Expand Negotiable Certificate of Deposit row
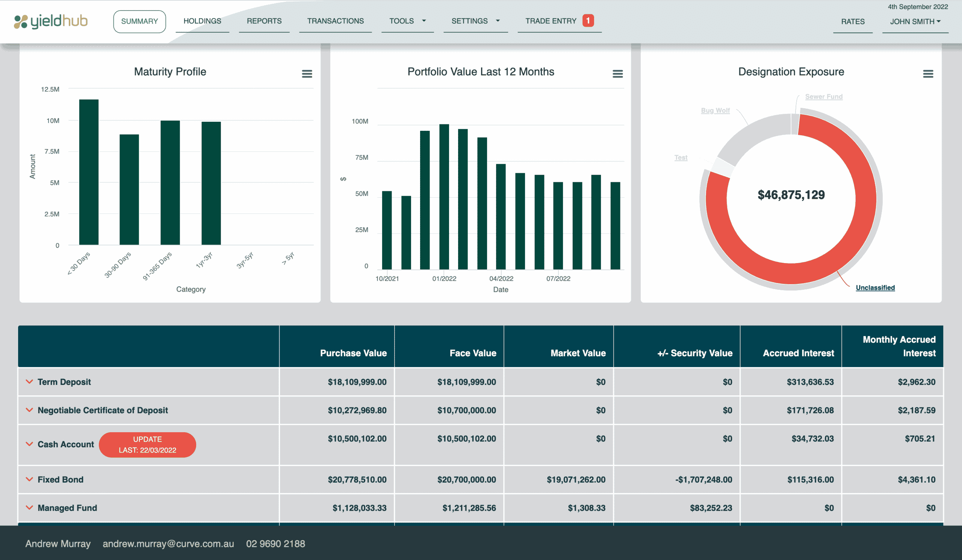The image size is (962, 560). 29,410
